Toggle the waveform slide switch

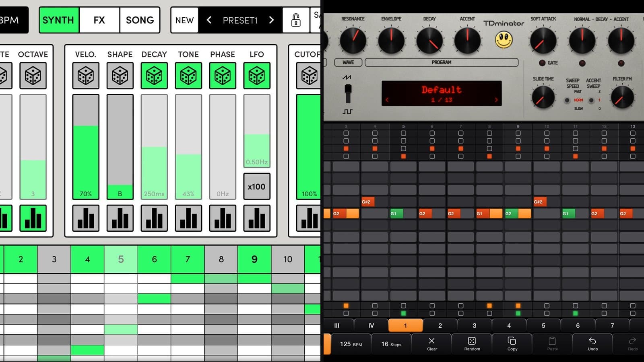point(348,94)
